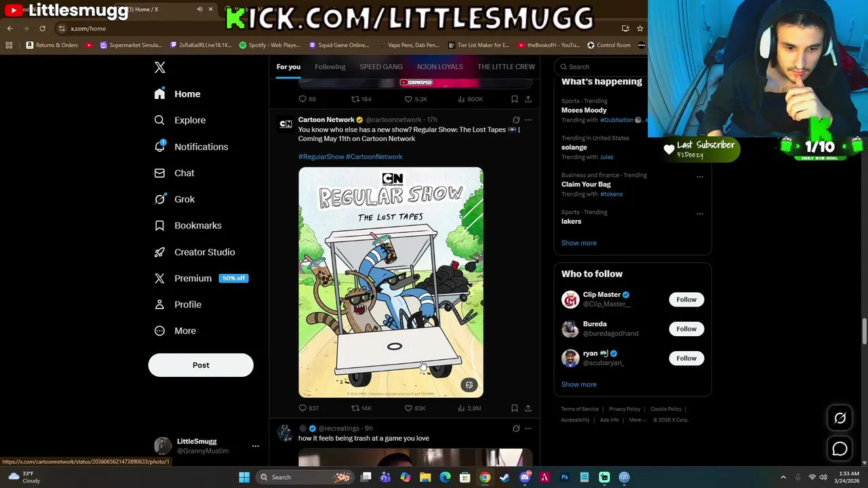868x488 pixels.
Task: Open the Chrome apps grid in bookmarks bar
Action: [x=9, y=45]
